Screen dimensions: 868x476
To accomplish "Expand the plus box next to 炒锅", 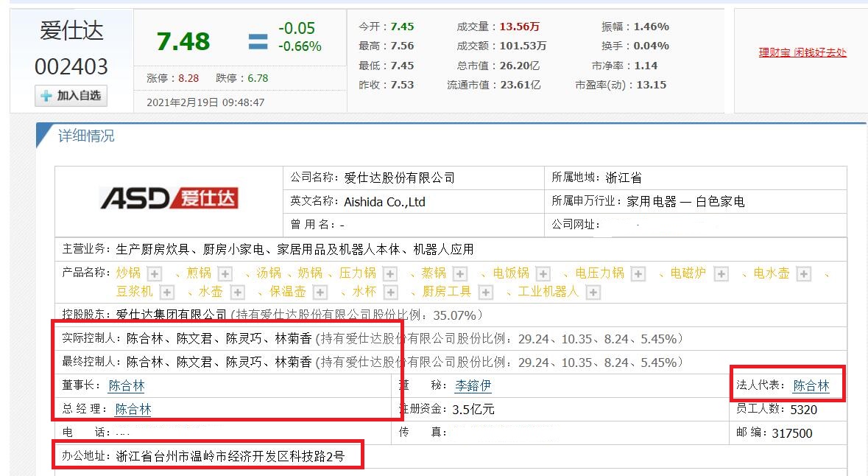I will [x=155, y=274].
